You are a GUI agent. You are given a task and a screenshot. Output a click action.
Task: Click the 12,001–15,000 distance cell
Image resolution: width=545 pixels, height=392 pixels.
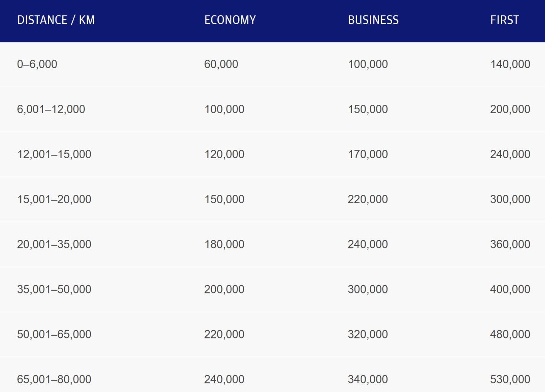(x=54, y=154)
